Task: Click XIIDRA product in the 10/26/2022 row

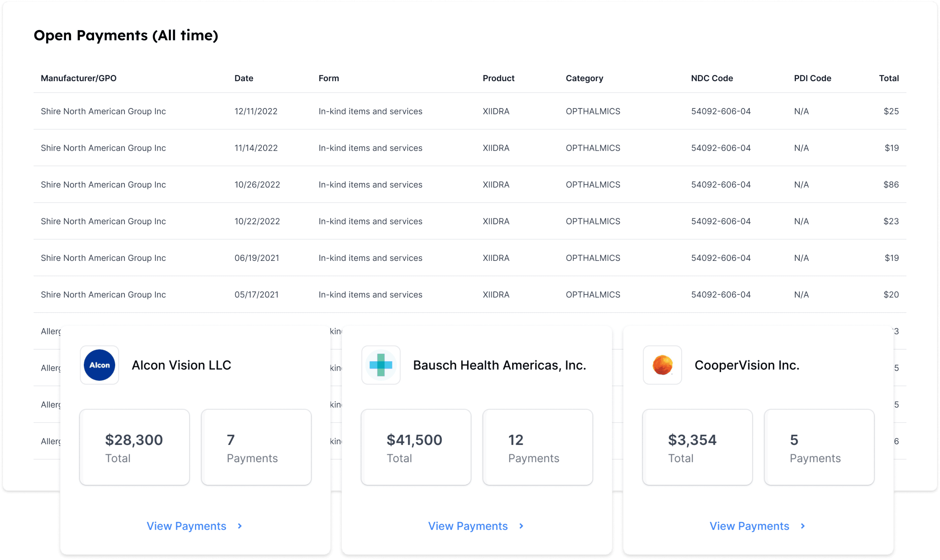Action: [496, 184]
